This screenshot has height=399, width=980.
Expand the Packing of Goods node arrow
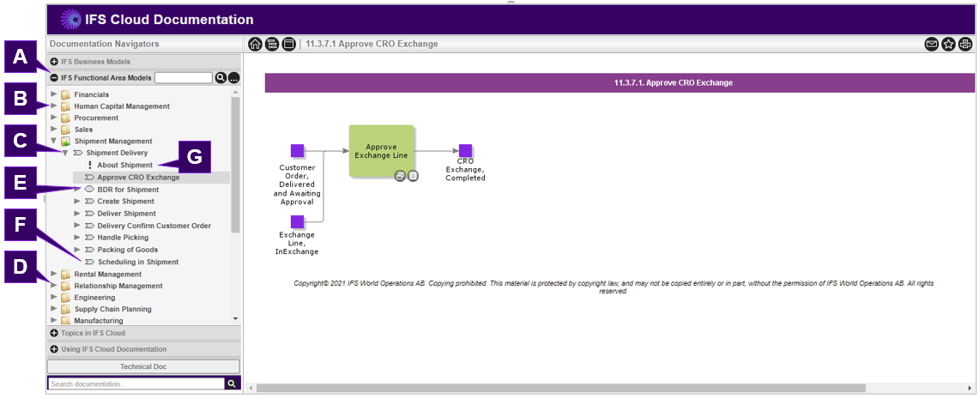77,250
